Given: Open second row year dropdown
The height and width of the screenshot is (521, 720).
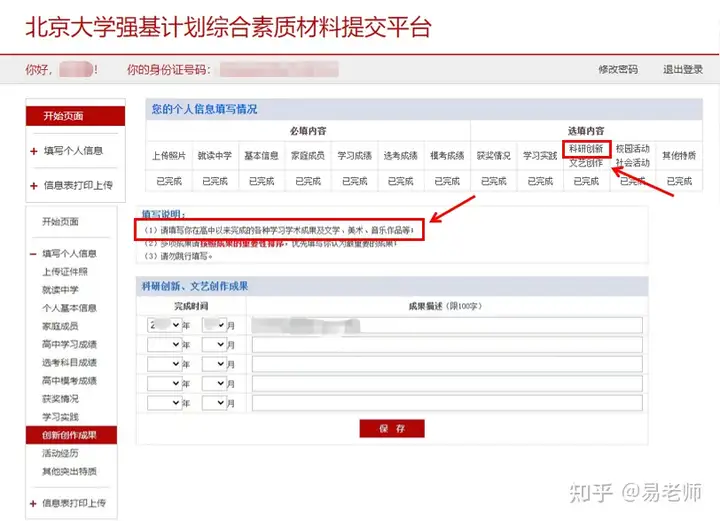Looking at the screenshot, I should pos(164,344).
